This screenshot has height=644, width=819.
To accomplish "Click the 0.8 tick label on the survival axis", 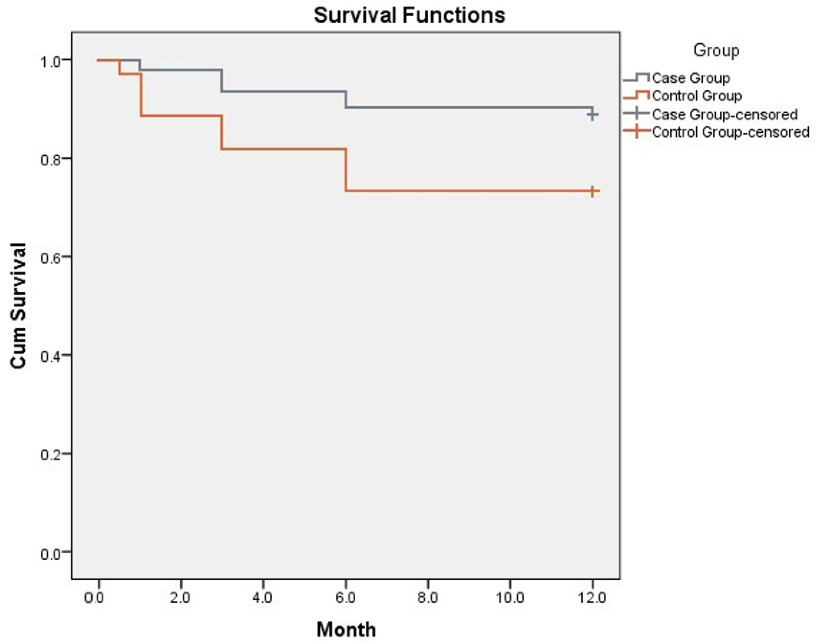I will (50, 158).
